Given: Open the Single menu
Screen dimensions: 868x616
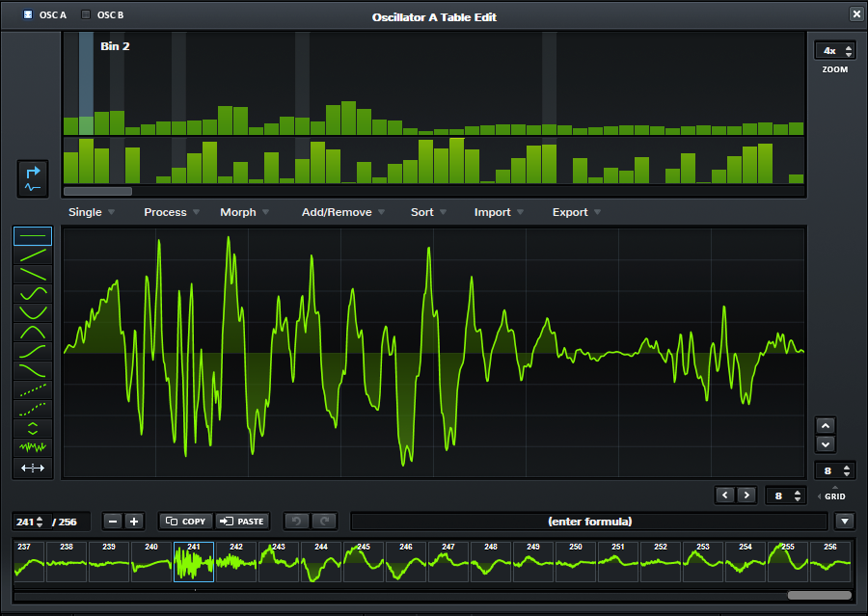Looking at the screenshot, I should [92, 212].
